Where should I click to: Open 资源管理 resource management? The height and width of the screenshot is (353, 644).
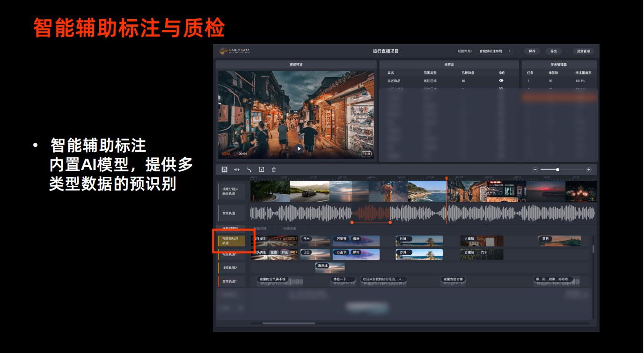coord(583,51)
